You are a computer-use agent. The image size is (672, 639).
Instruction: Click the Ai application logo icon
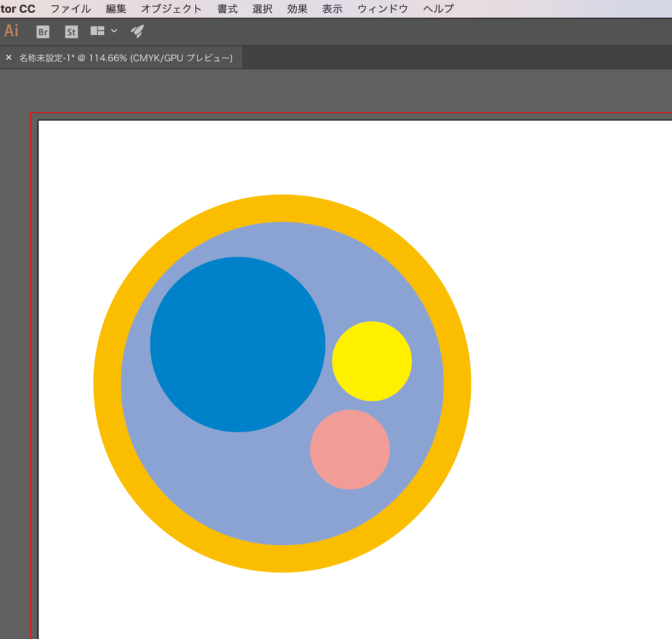tap(11, 31)
